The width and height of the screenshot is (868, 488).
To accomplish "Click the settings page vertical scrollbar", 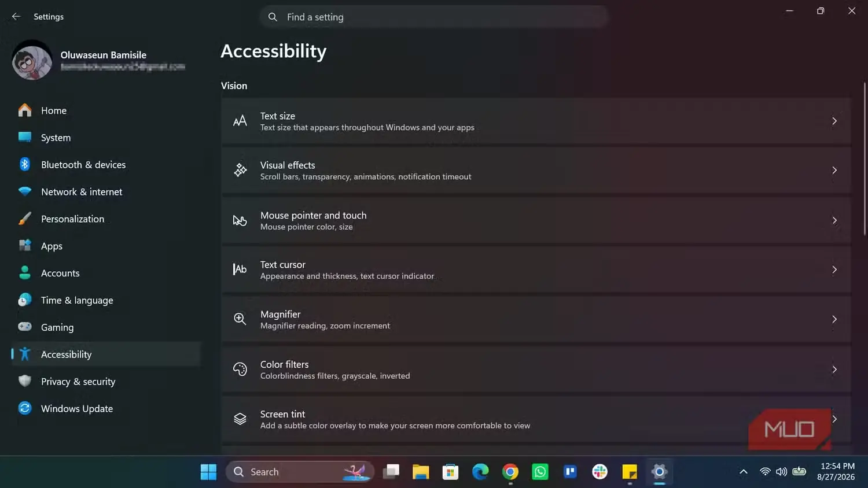I will pyautogui.click(x=865, y=158).
